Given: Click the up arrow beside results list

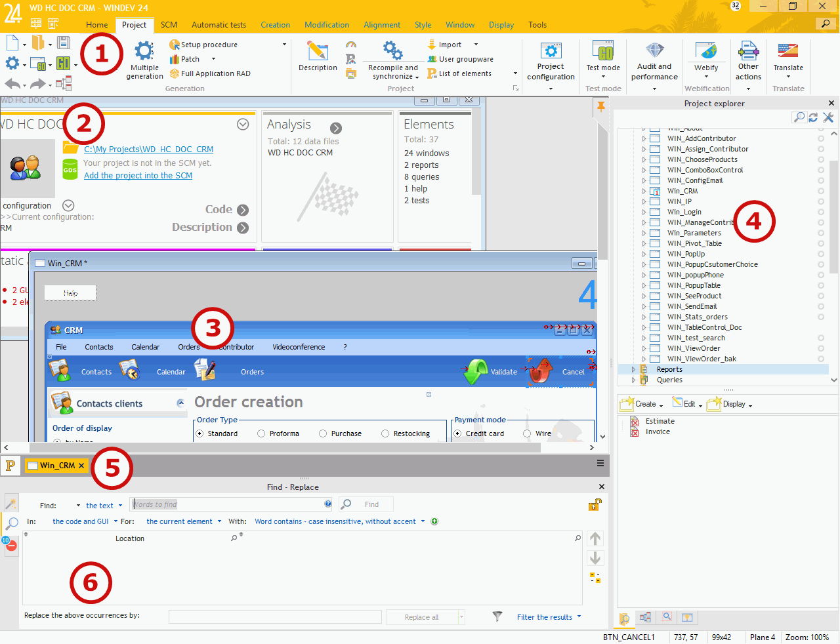Looking at the screenshot, I should [x=595, y=538].
